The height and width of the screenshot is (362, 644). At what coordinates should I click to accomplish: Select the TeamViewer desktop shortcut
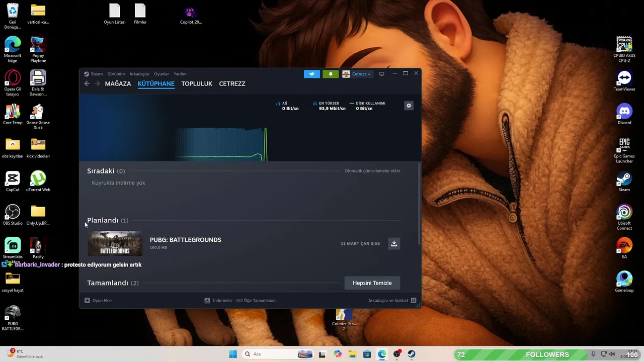[x=624, y=81]
